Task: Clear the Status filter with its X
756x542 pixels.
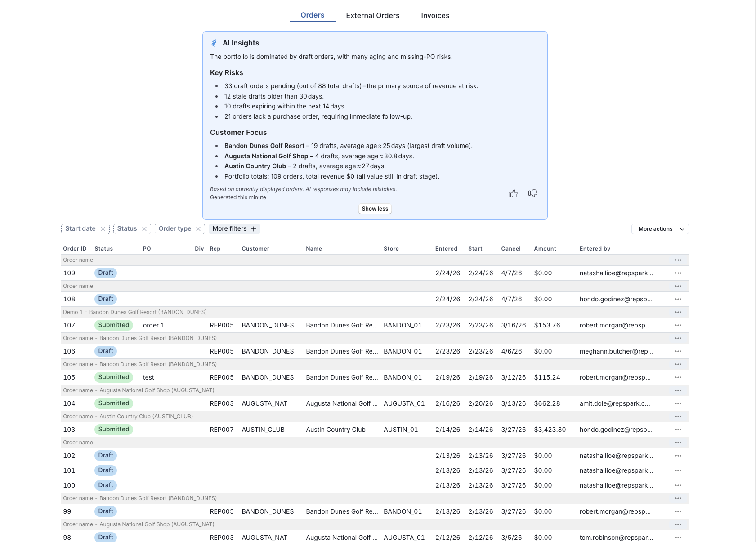Action: tap(144, 229)
